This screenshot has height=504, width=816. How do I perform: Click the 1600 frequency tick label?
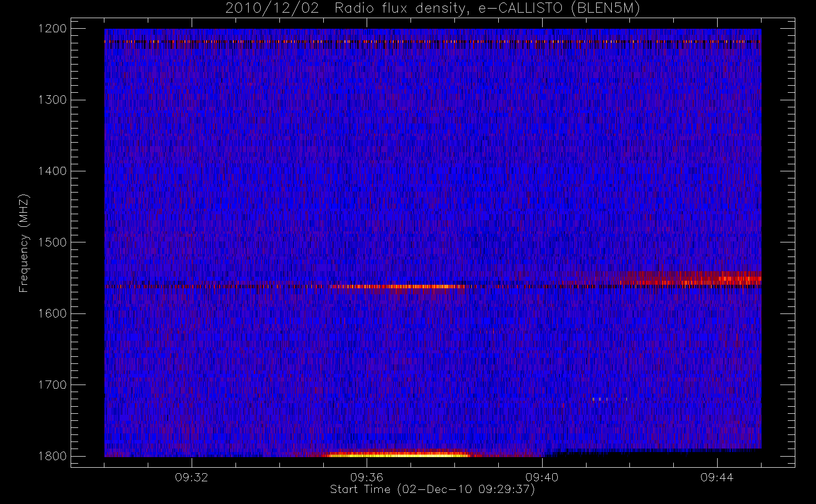pyautogui.click(x=52, y=313)
